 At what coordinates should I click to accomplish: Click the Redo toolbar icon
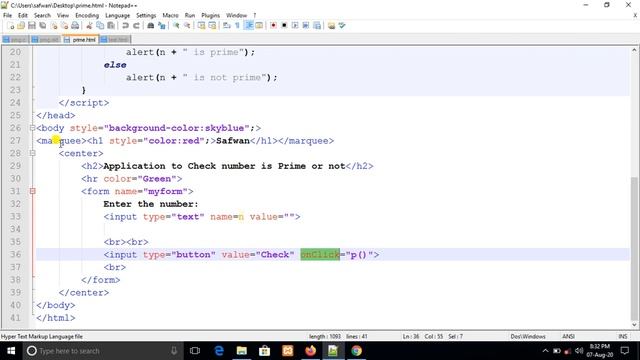pyautogui.click(x=136, y=26)
